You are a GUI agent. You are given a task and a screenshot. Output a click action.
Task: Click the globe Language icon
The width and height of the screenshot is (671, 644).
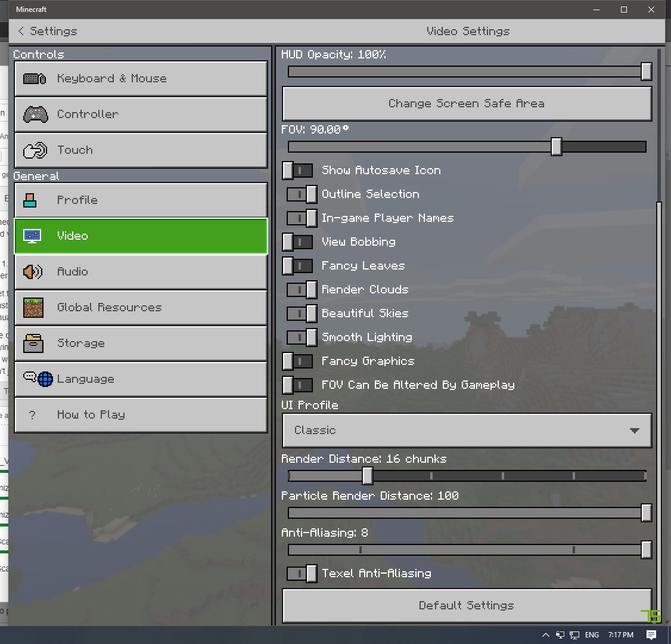click(45, 379)
